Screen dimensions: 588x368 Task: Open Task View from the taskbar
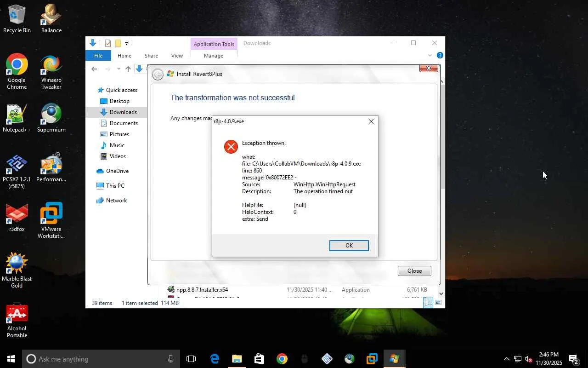click(191, 359)
